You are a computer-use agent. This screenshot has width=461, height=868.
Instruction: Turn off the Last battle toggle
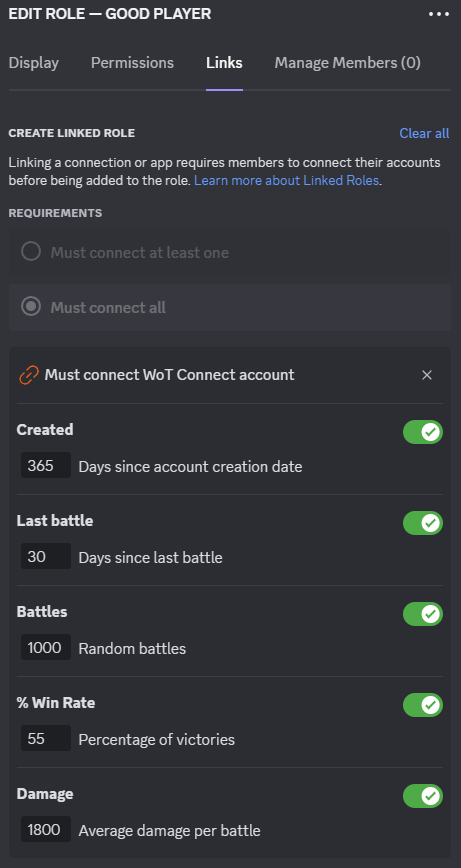423,523
